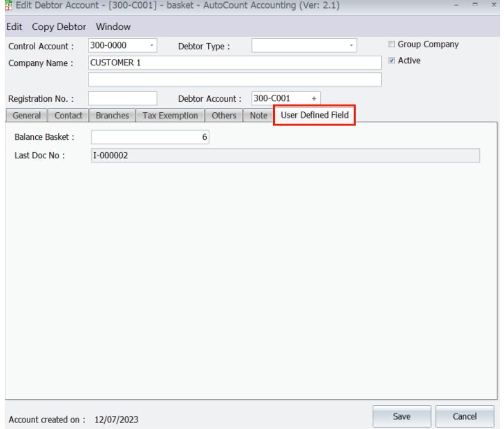
Task: Open the Debtor Type dropdown
Action: pyautogui.click(x=351, y=45)
